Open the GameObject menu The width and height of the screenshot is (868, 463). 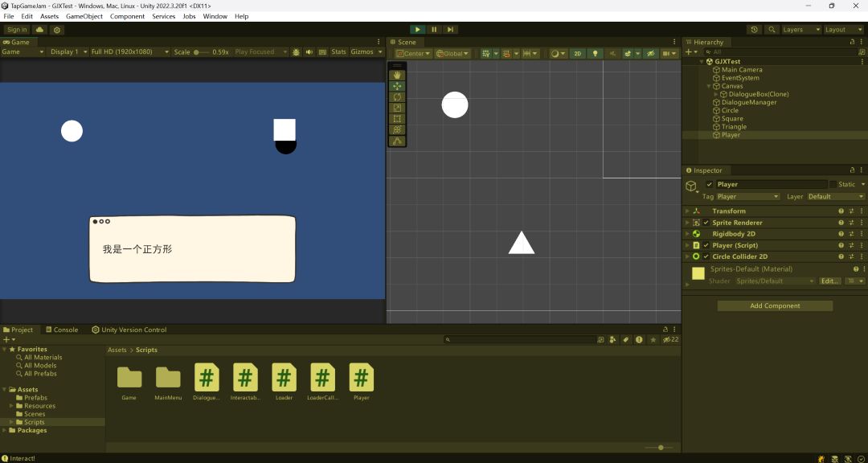(x=84, y=16)
